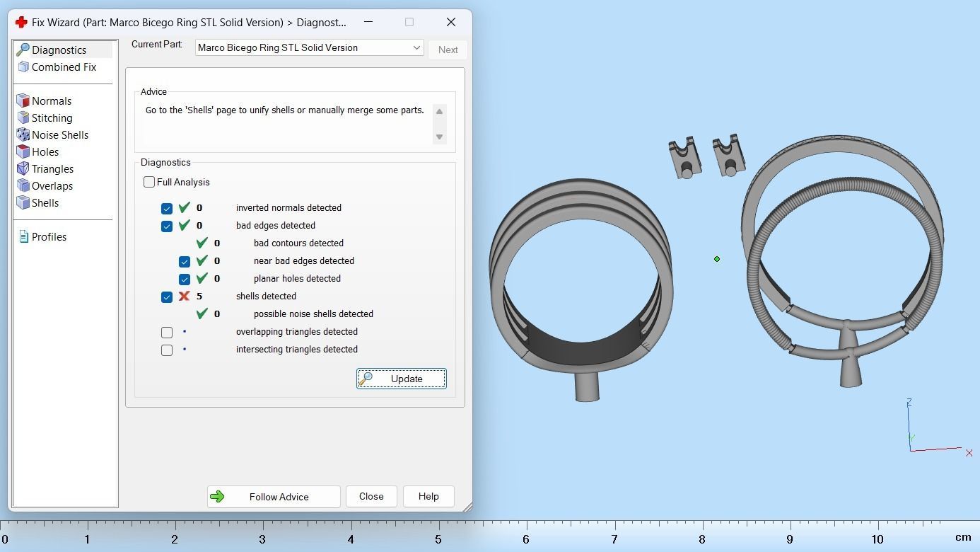Click the Shells page icon
980x552 pixels.
tap(23, 203)
